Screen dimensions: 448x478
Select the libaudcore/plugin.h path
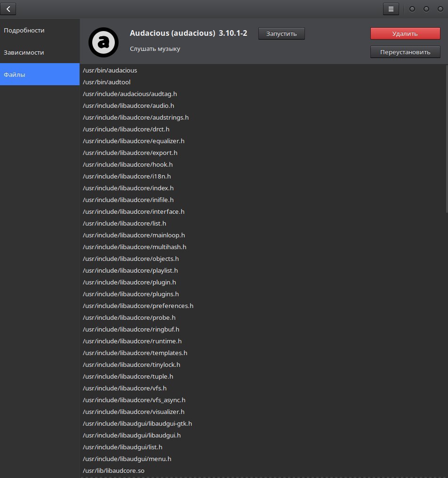pyautogui.click(x=129, y=282)
